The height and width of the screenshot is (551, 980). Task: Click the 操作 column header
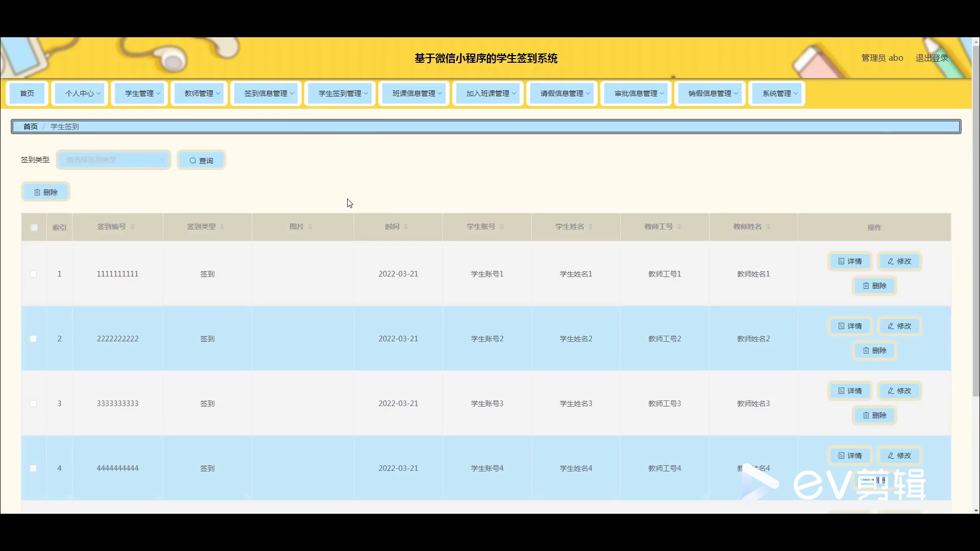tap(874, 228)
